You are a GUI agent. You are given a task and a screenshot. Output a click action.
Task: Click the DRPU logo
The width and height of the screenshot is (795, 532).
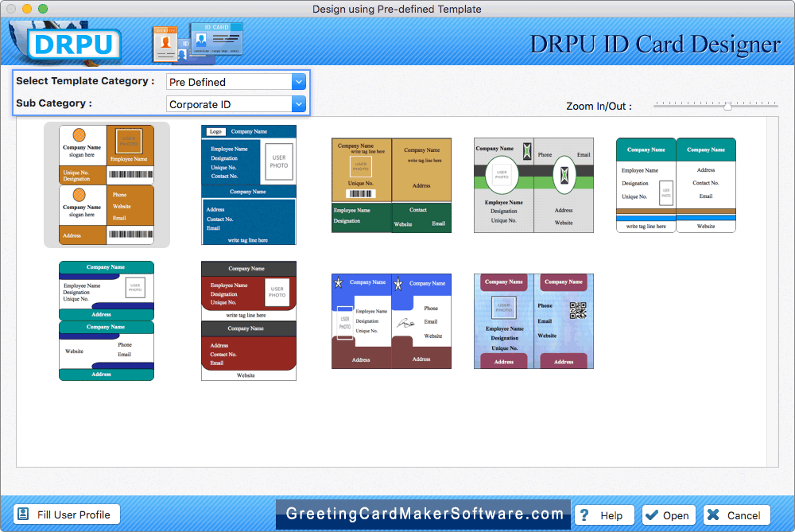(x=74, y=45)
